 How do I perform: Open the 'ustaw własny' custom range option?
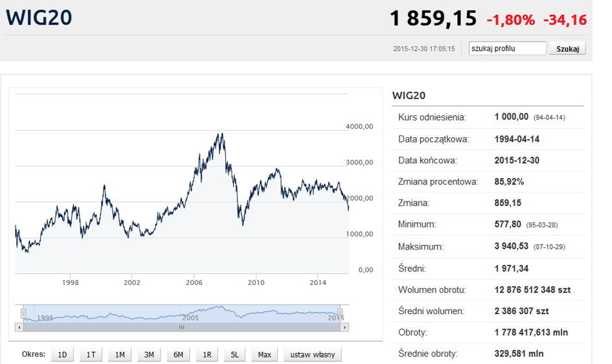[312, 354]
